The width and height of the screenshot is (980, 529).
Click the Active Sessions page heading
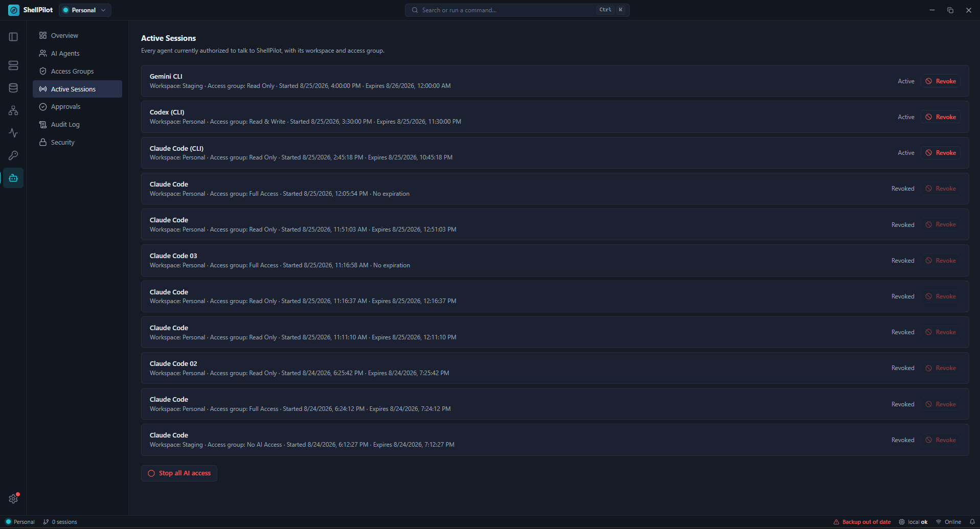[x=169, y=38]
